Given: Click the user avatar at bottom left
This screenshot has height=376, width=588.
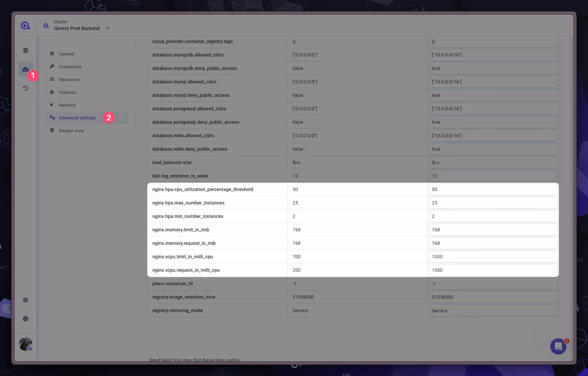Looking at the screenshot, I should [x=26, y=344].
